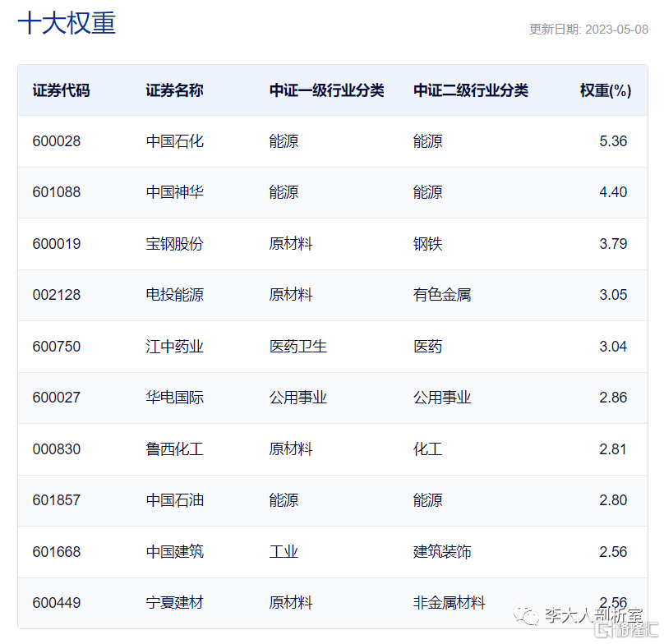This screenshot has height=644, width=664.
Task: Open the 江中药业 stock entry
Action: (x=174, y=347)
